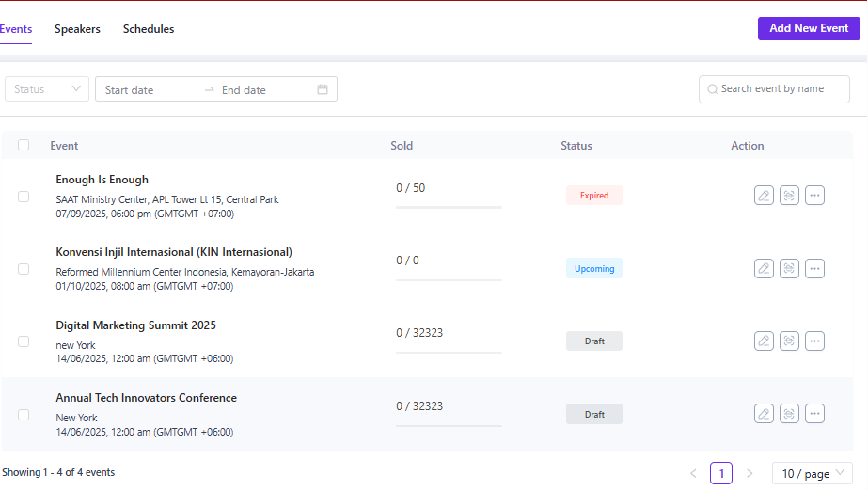Viewport: 868px width, 491px height.
Task: Click the edit pencil icon for Enough Is Enough
Action: [764, 196]
